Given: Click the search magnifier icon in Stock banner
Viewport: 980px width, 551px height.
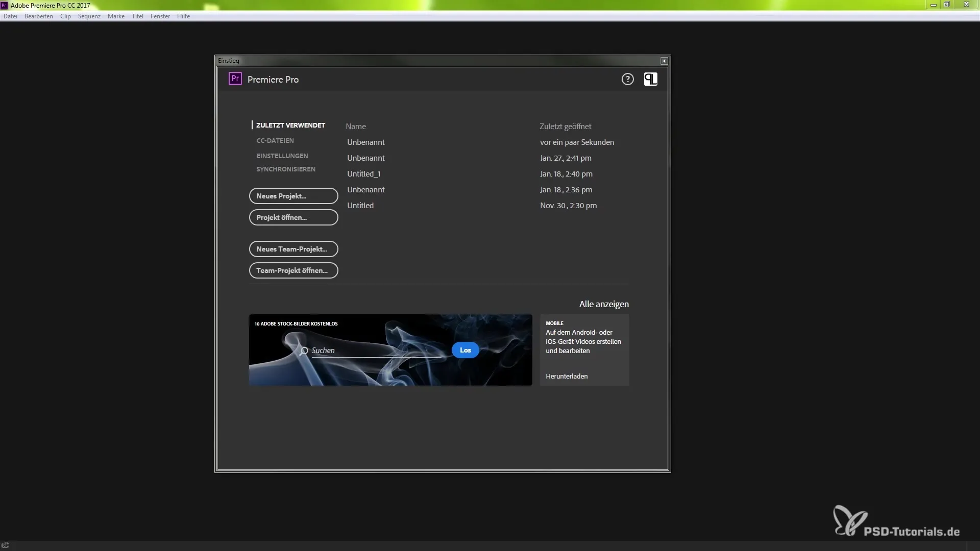Looking at the screenshot, I should tap(304, 350).
